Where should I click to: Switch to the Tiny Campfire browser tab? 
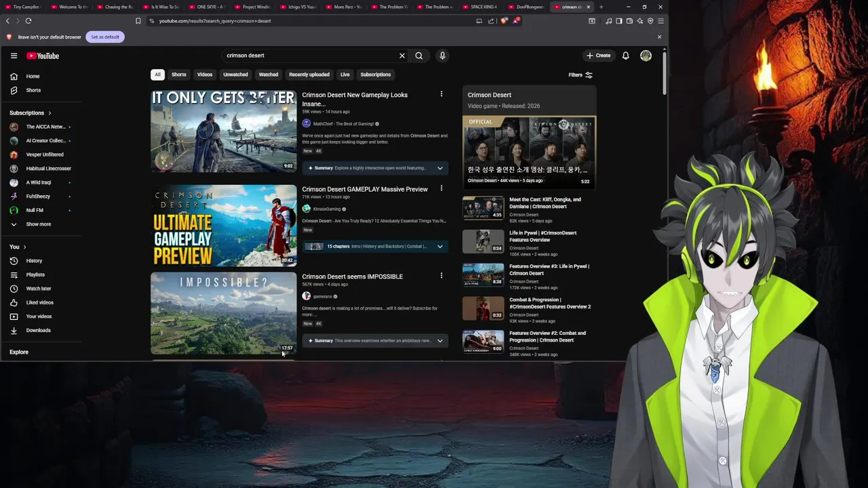tap(24, 7)
